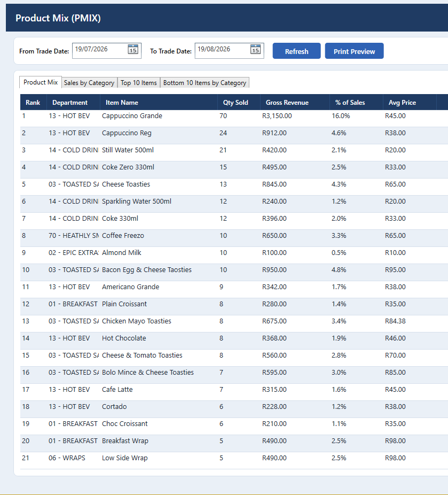Switch to the Sales by Category tab
Screen dimensions: 448x495
(x=89, y=83)
